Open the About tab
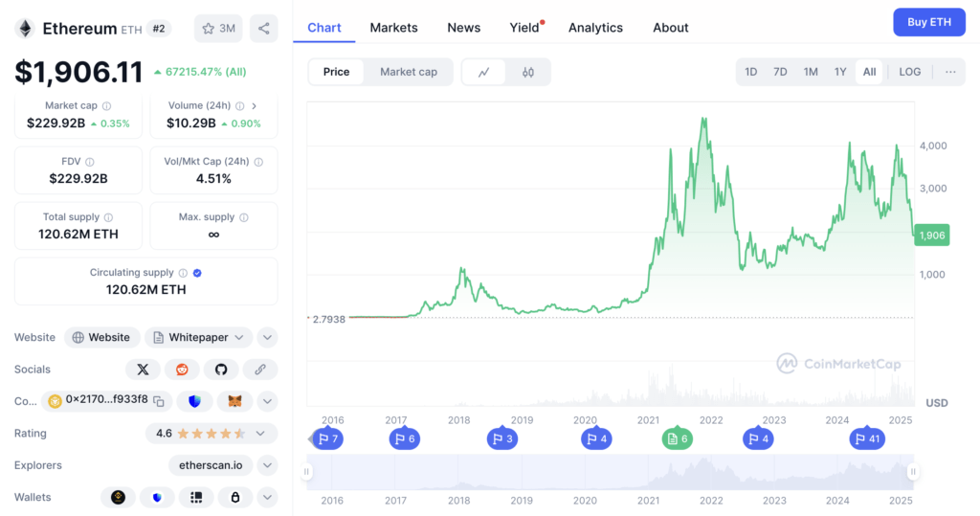Image resolution: width=980 pixels, height=516 pixels. [671, 28]
